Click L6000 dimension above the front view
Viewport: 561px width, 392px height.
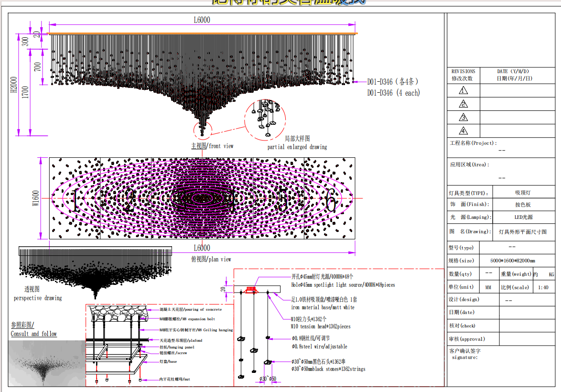(202, 20)
